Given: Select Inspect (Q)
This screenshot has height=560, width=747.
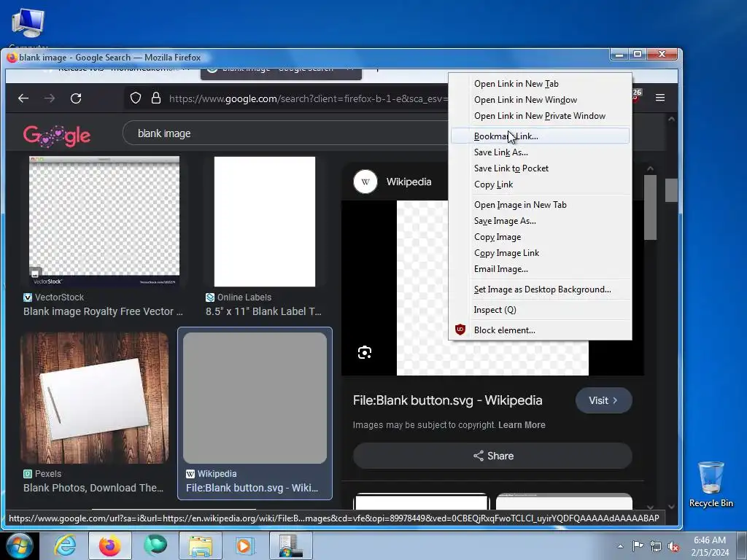Looking at the screenshot, I should pyautogui.click(x=541, y=309).
